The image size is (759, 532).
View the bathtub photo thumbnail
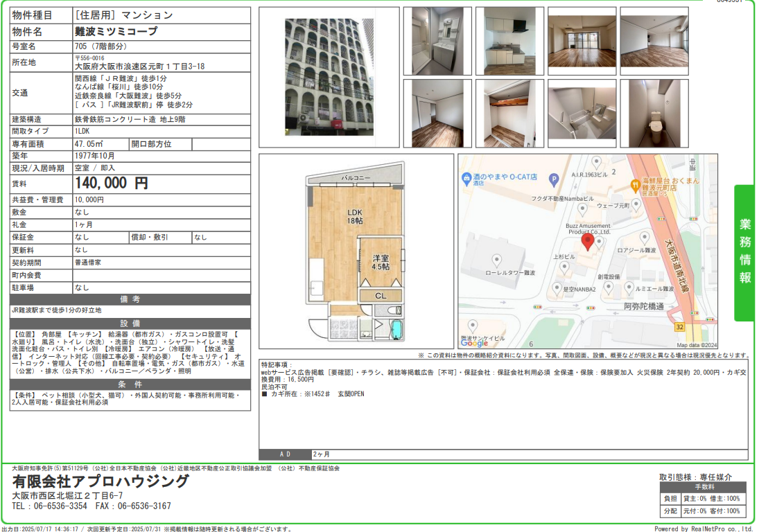point(582,113)
